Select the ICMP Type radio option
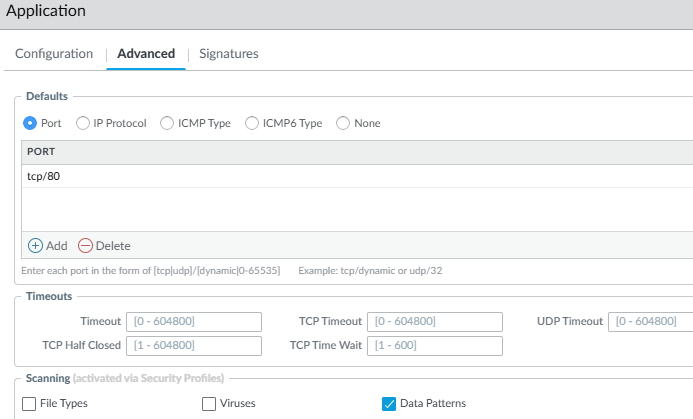The width and height of the screenshot is (693, 419). (x=169, y=123)
